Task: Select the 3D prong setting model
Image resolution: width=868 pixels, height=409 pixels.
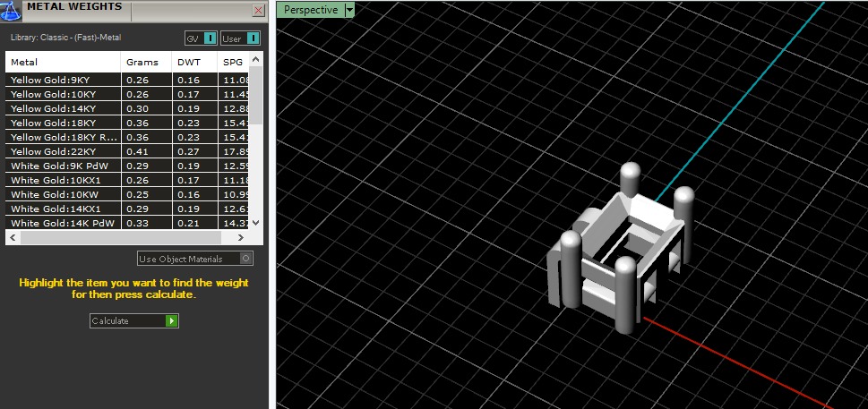Action: 620,249
